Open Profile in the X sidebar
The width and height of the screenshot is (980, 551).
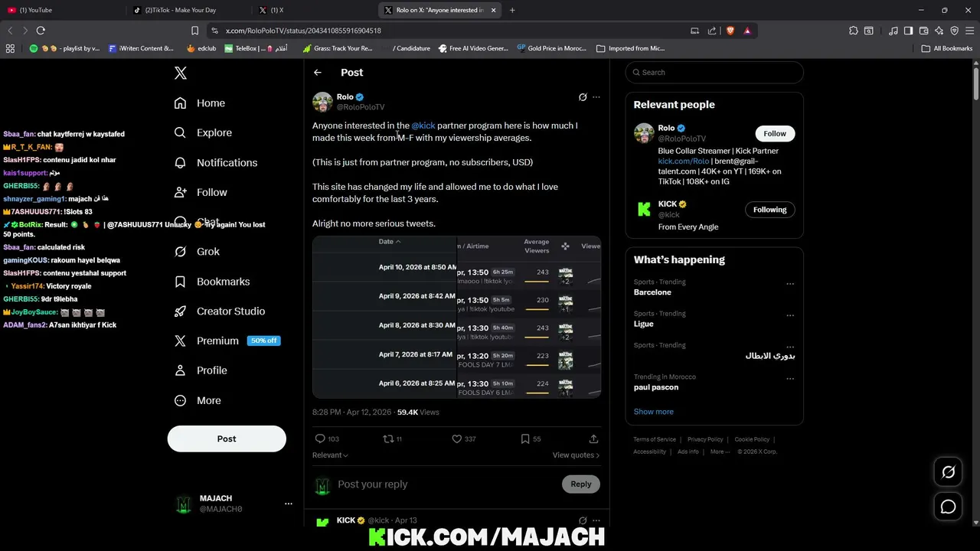point(201,370)
